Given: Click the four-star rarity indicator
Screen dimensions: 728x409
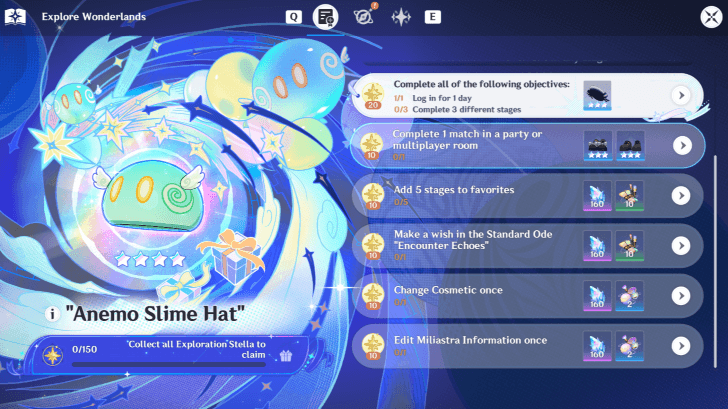Looking at the screenshot, I should [150, 260].
